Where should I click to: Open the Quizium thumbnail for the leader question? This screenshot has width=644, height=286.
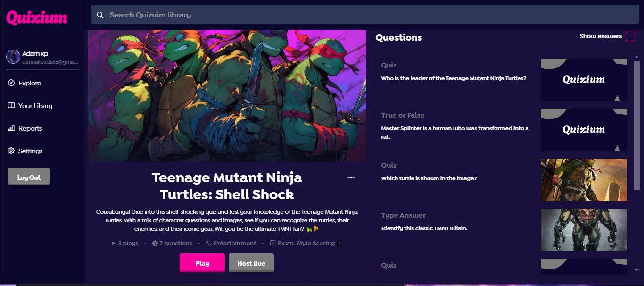pos(584,80)
